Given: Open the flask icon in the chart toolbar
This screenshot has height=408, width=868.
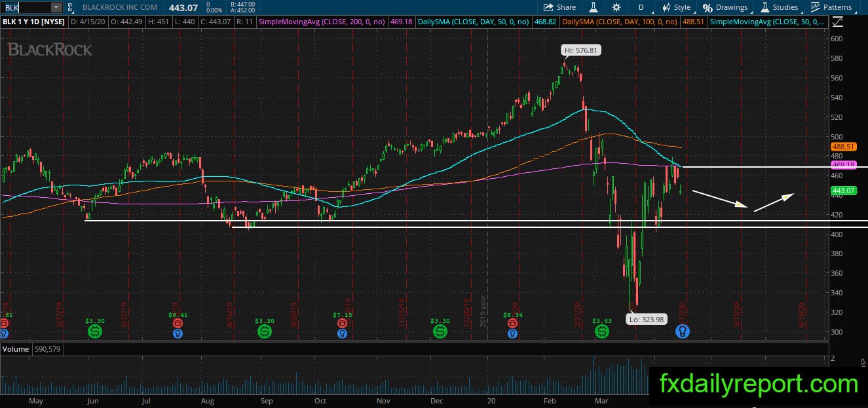Looking at the screenshot, I should tap(593, 7).
